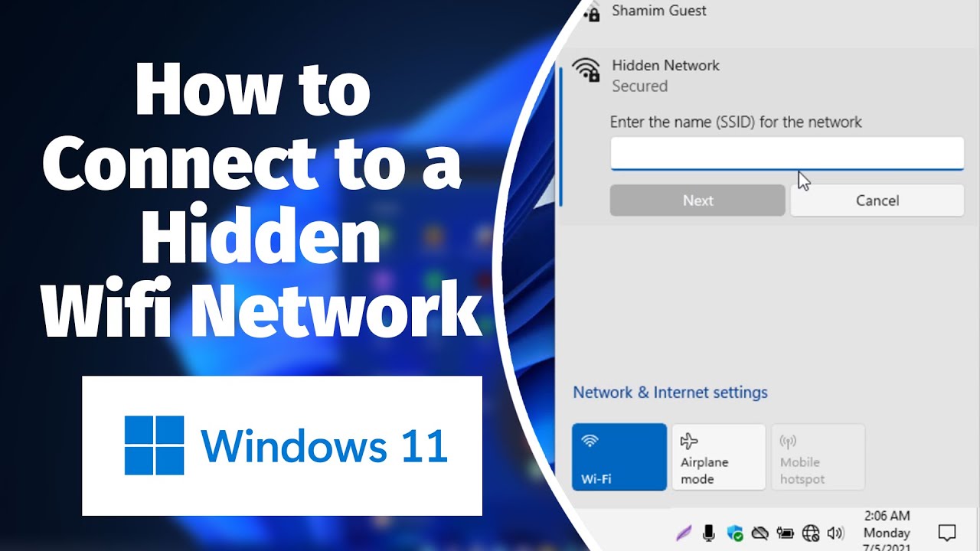The width and height of the screenshot is (980, 551).
Task: Open Windows Security shield tray icon
Action: click(x=734, y=533)
